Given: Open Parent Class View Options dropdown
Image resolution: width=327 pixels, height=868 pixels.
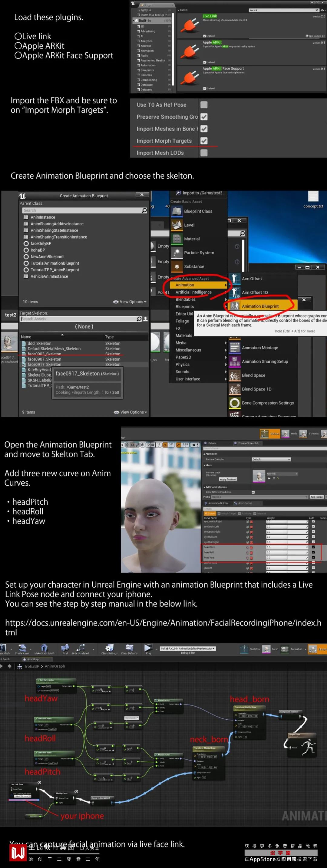Looking at the screenshot, I should tap(130, 302).
